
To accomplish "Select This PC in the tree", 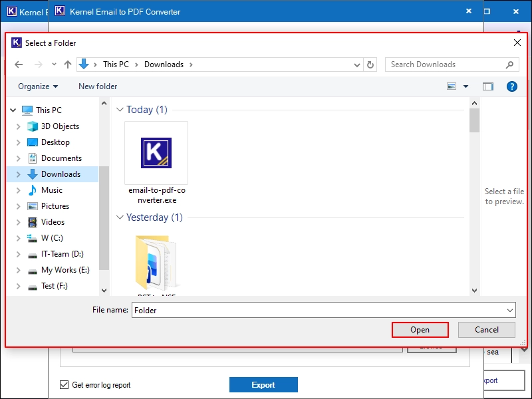I will click(x=49, y=110).
